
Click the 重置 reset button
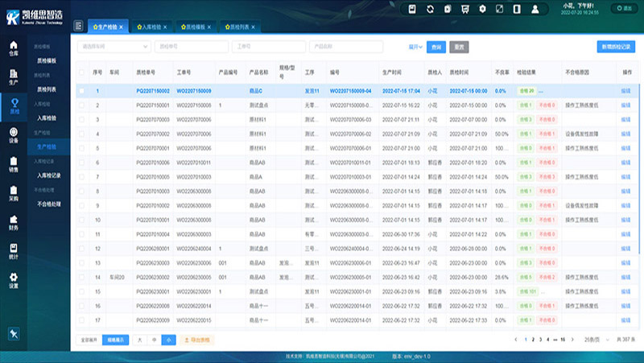click(x=459, y=47)
